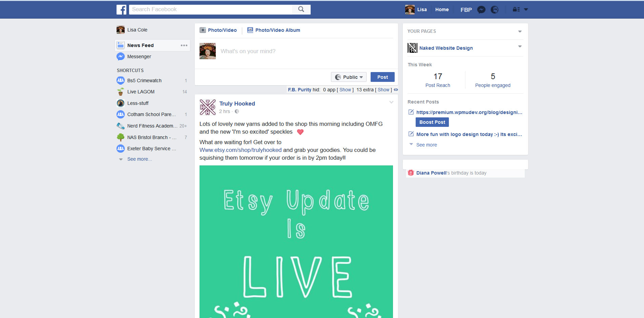Go to Home in the top bar

pyautogui.click(x=442, y=9)
